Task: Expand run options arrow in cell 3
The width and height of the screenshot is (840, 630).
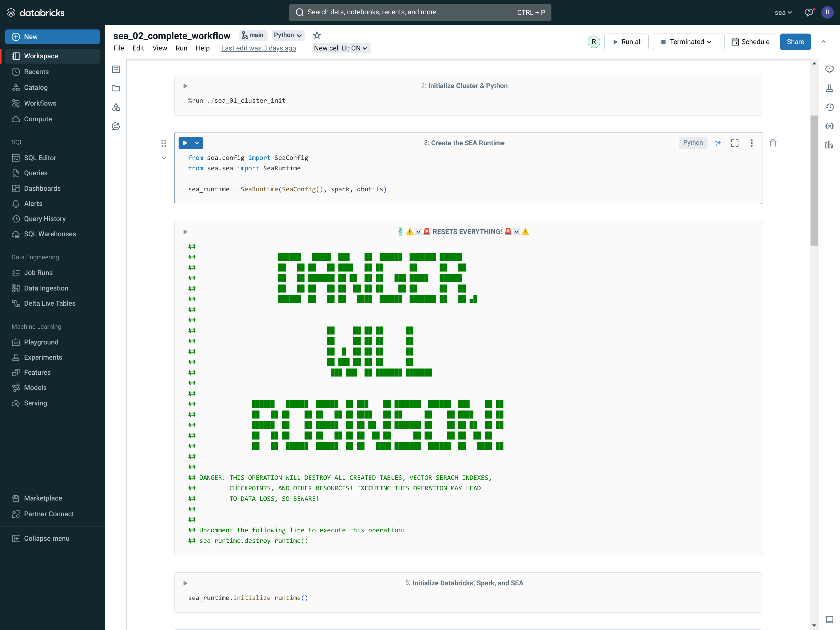Action: tap(197, 143)
